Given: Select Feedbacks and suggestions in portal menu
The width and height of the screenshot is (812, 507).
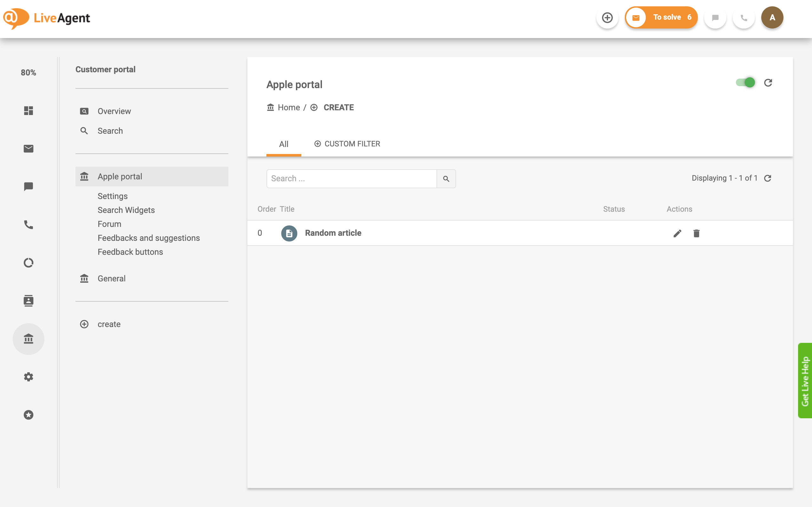Looking at the screenshot, I should [x=148, y=238].
